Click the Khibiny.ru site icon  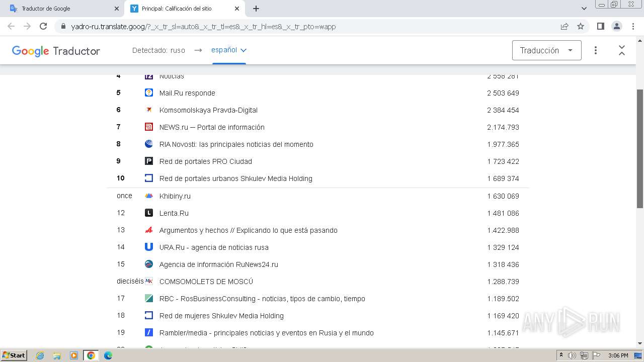tap(149, 196)
